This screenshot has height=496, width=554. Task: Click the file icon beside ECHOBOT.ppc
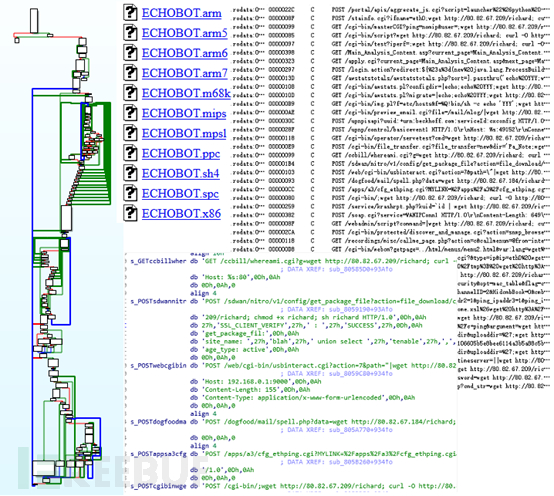[x=130, y=153]
